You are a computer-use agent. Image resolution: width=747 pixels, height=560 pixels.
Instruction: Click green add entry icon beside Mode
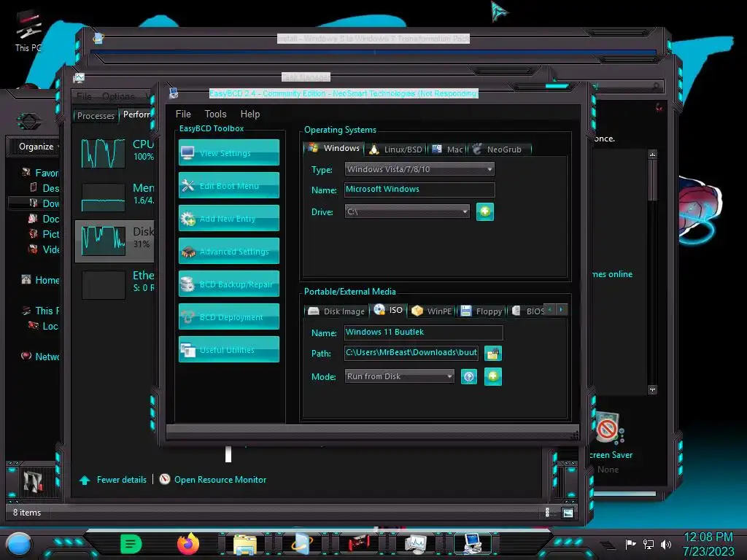(492, 377)
